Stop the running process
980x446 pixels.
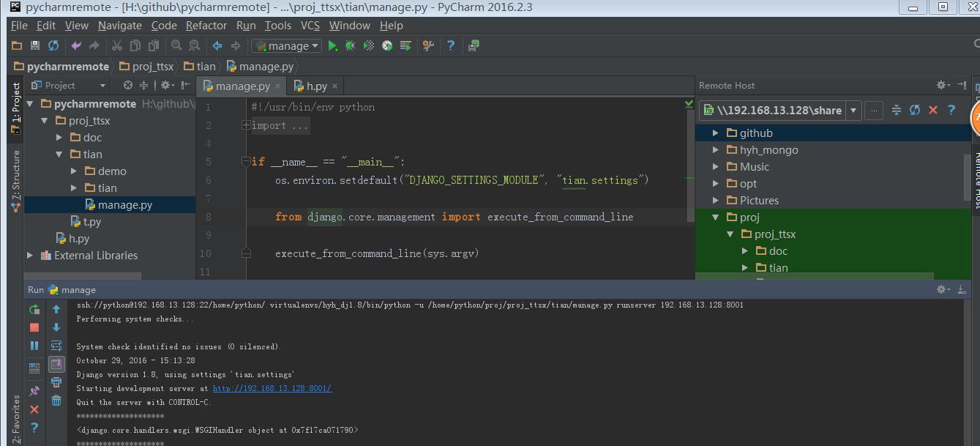point(34,327)
